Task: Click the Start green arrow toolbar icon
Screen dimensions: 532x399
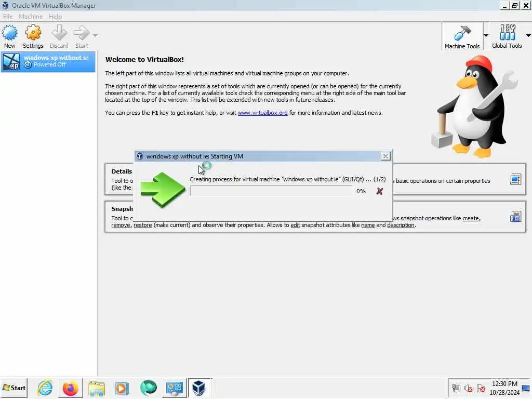Action: coord(82,33)
